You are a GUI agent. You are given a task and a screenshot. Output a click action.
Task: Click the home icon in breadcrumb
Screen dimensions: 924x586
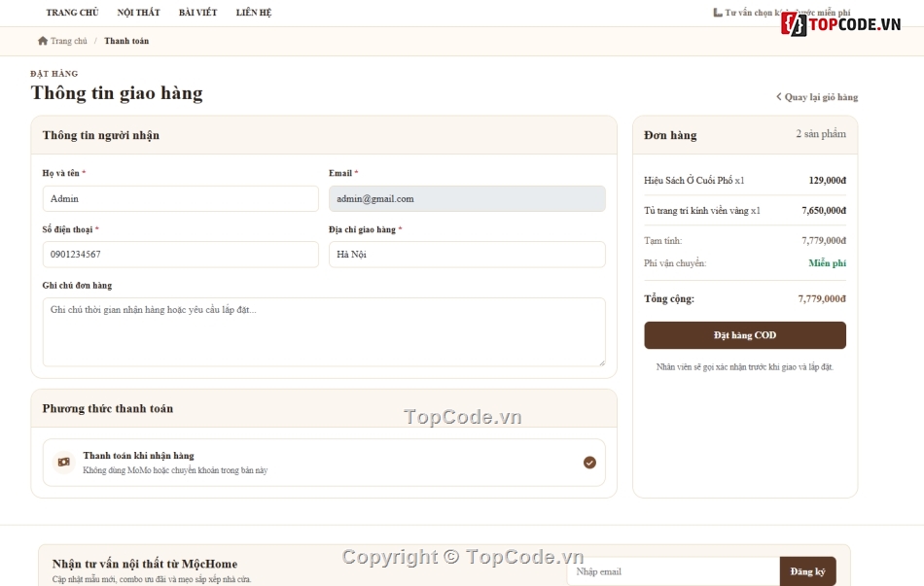click(43, 41)
